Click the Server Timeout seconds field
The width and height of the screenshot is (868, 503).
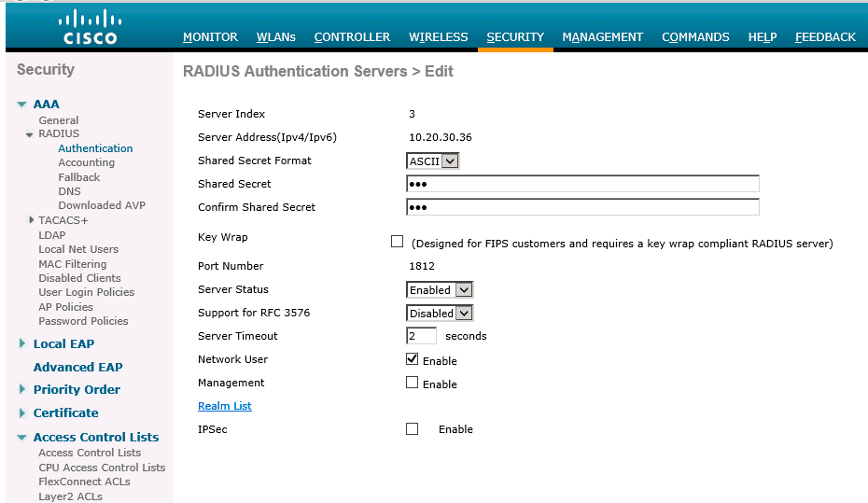pos(421,336)
